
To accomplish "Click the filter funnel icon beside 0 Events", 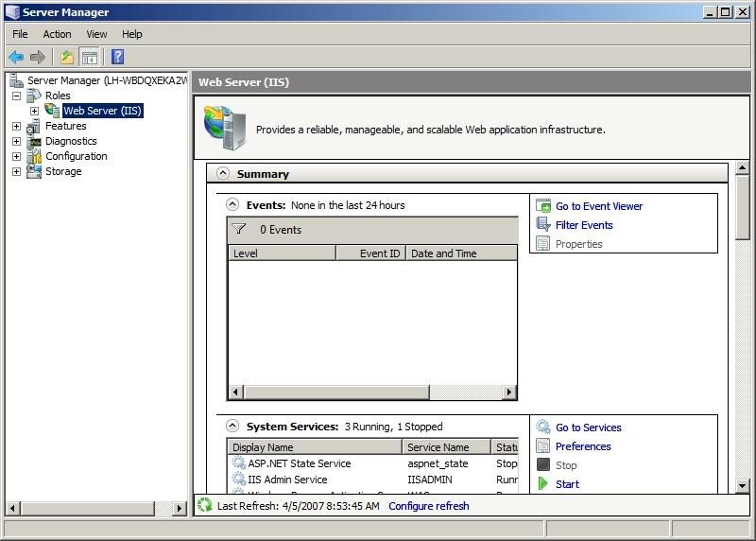I will pos(239,229).
